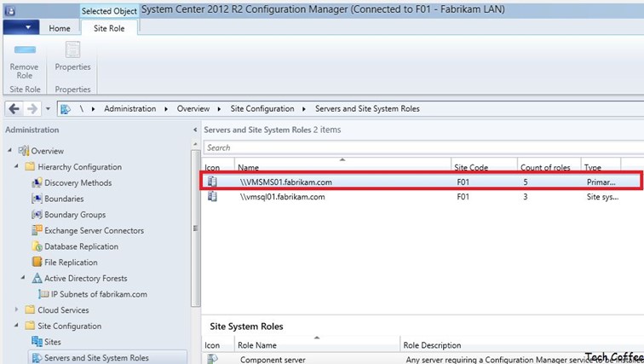
Task: Click the Forward navigation arrow
Action: click(32, 109)
